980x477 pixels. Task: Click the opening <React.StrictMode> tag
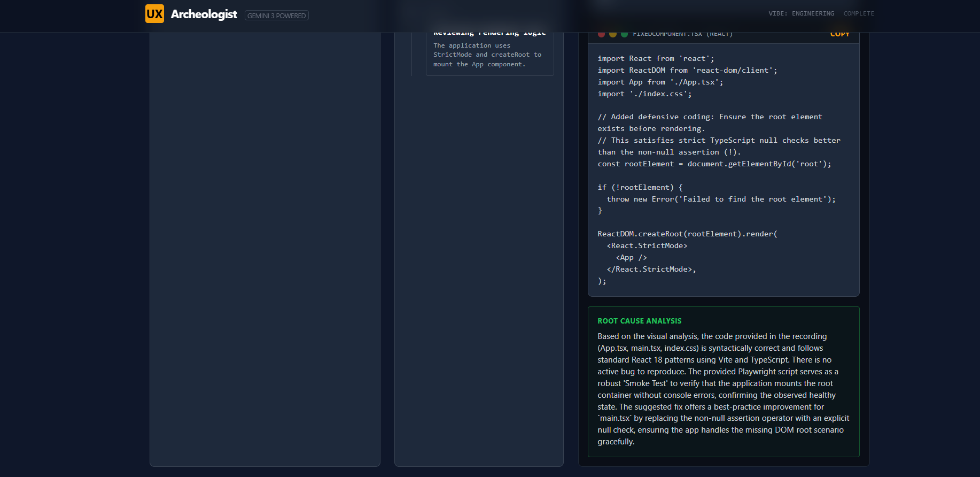click(647, 246)
